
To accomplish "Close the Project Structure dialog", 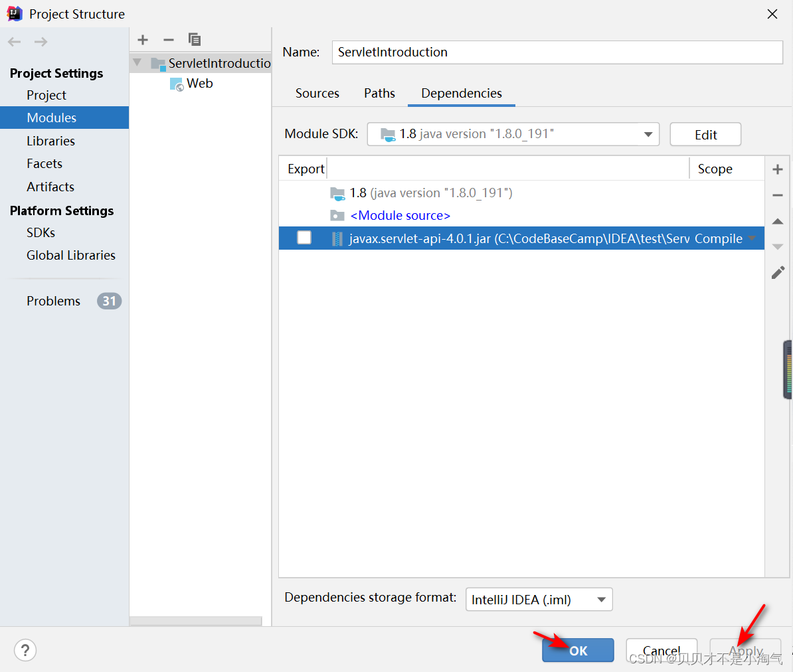I will pyautogui.click(x=772, y=14).
